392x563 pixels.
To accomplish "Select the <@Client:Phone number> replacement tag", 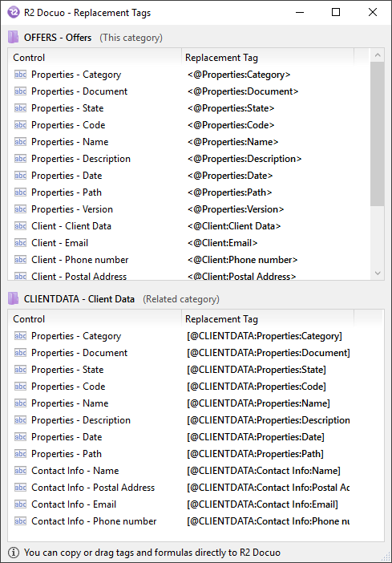I will point(242,260).
